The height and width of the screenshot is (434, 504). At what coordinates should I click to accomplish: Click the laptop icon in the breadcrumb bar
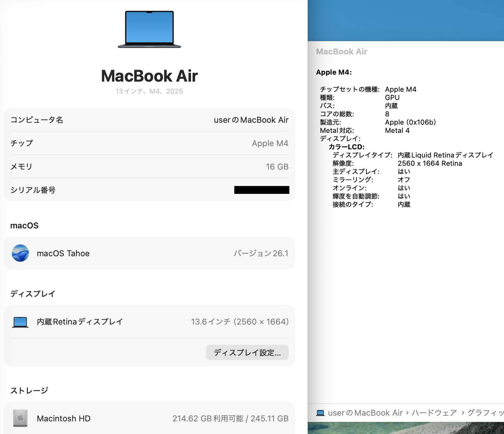(x=321, y=412)
